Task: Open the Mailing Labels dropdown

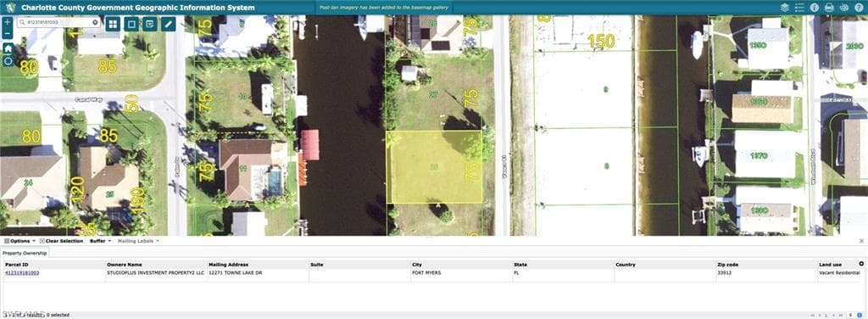Action: [138, 241]
